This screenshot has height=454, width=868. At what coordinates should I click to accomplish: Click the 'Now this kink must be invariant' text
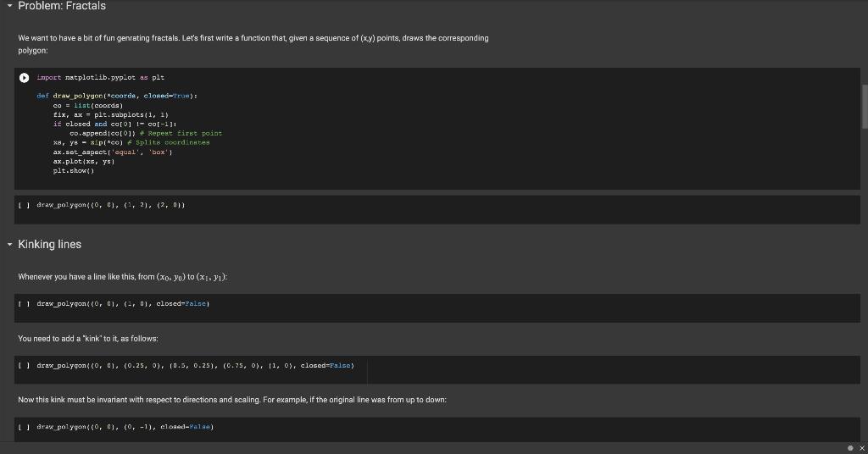[232, 399]
